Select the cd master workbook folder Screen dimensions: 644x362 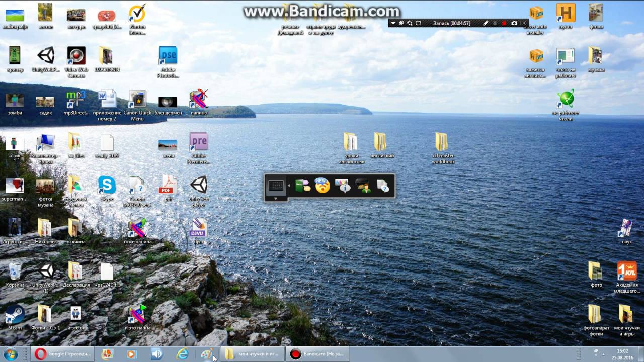[443, 148]
